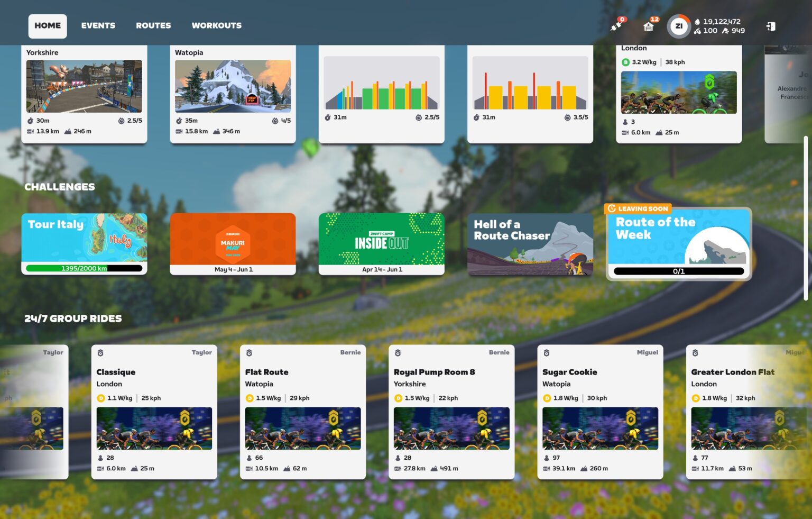The width and height of the screenshot is (812, 519).
Task: Open the pairing icon with 0 badge
Action: pos(616,25)
